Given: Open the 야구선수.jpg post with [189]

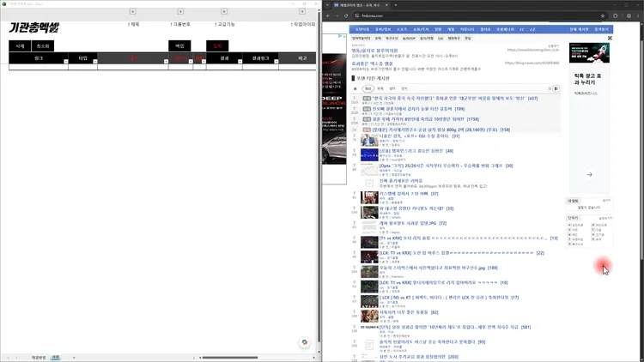Looking at the screenshot, I should (x=438, y=268).
